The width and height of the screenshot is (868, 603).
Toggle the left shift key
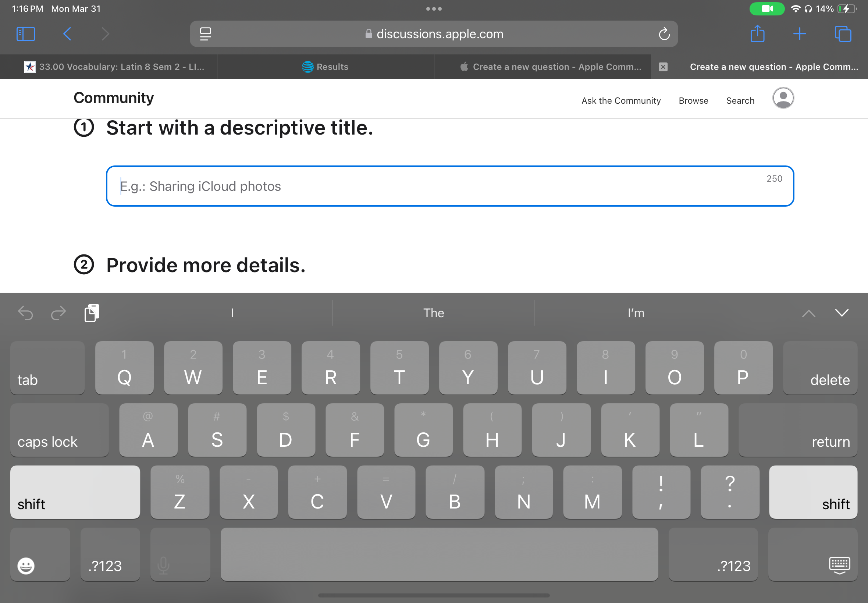point(75,492)
